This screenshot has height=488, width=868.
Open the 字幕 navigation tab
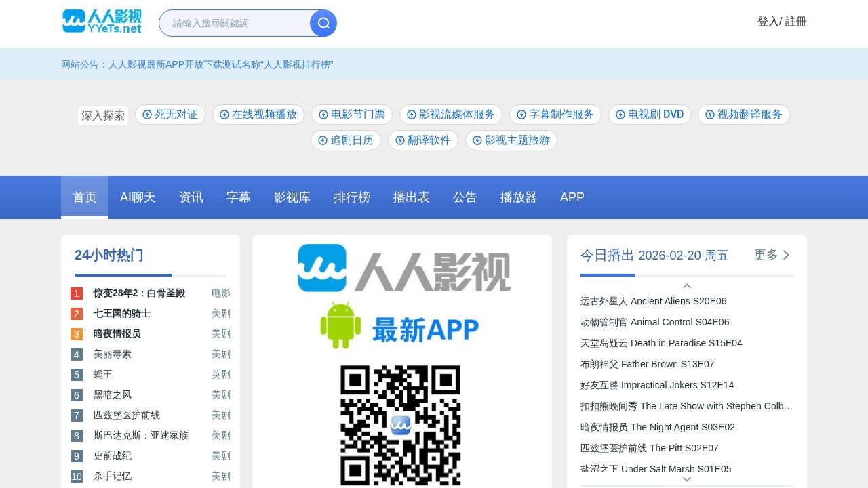tap(238, 197)
